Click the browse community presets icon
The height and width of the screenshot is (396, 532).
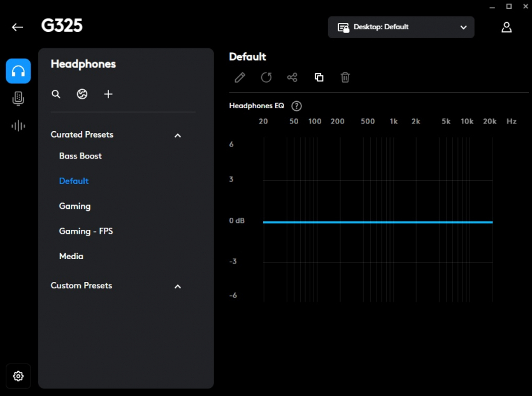82,94
